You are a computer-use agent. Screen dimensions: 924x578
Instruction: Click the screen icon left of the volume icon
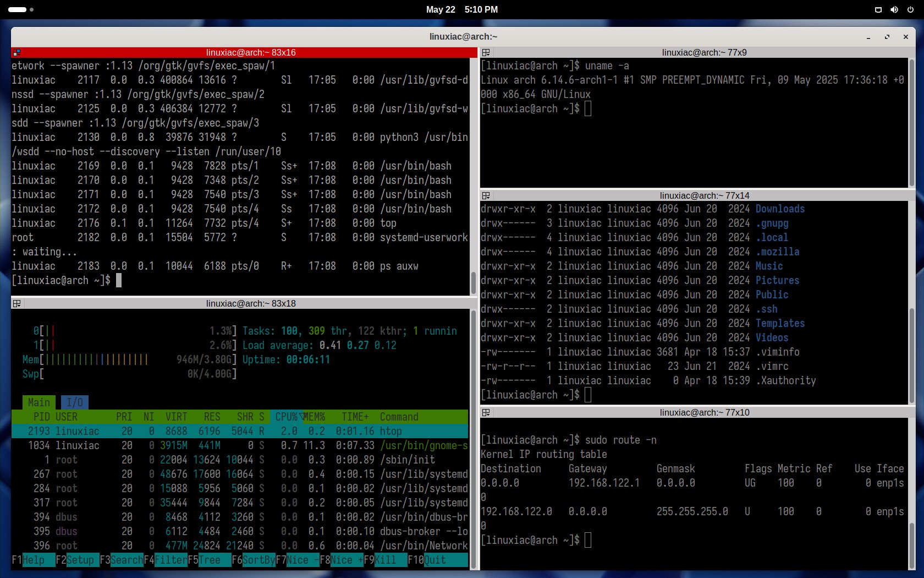click(878, 10)
